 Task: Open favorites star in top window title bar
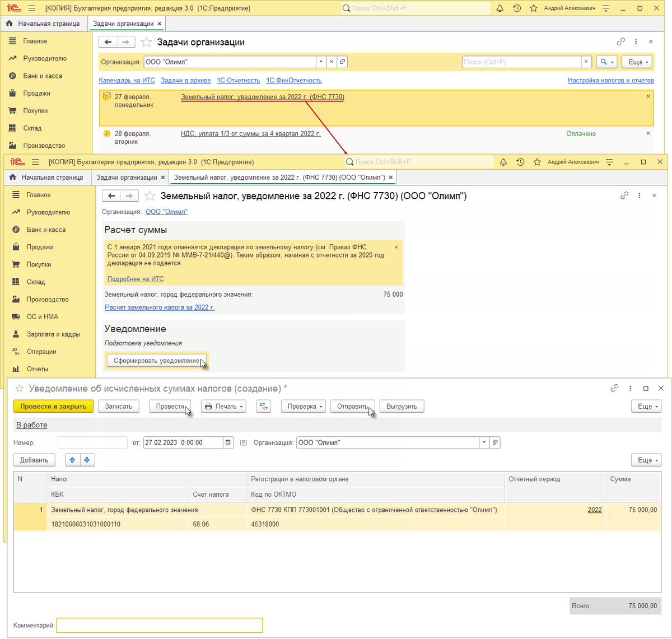[x=534, y=8]
